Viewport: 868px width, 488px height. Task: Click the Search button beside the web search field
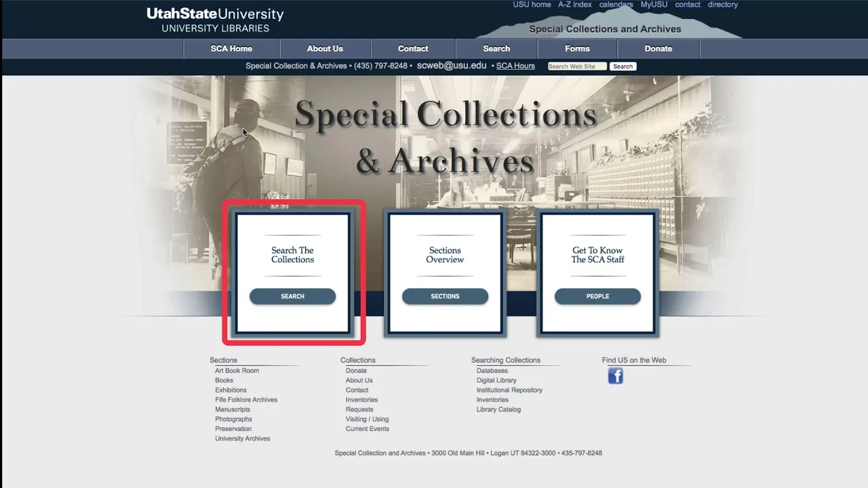tap(623, 66)
